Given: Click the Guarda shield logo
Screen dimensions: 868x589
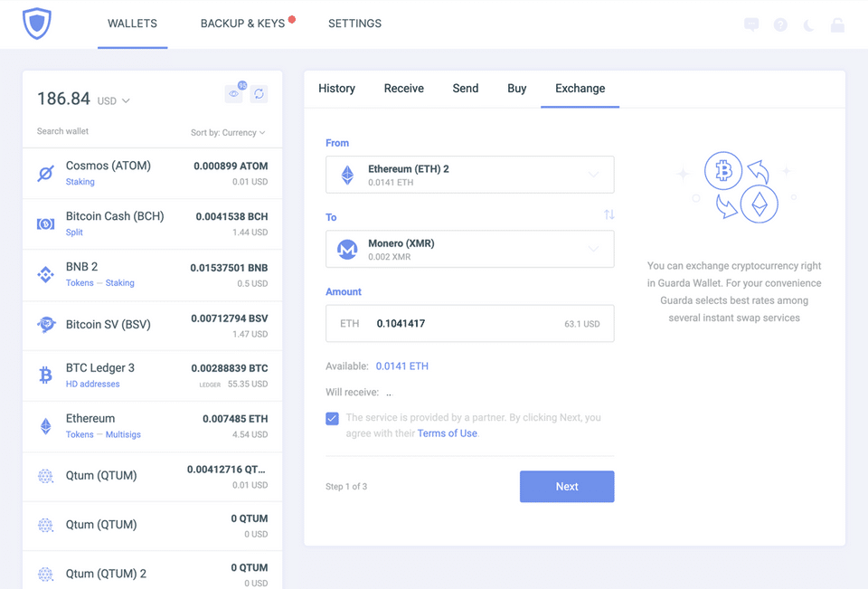Looking at the screenshot, I should tap(36, 24).
